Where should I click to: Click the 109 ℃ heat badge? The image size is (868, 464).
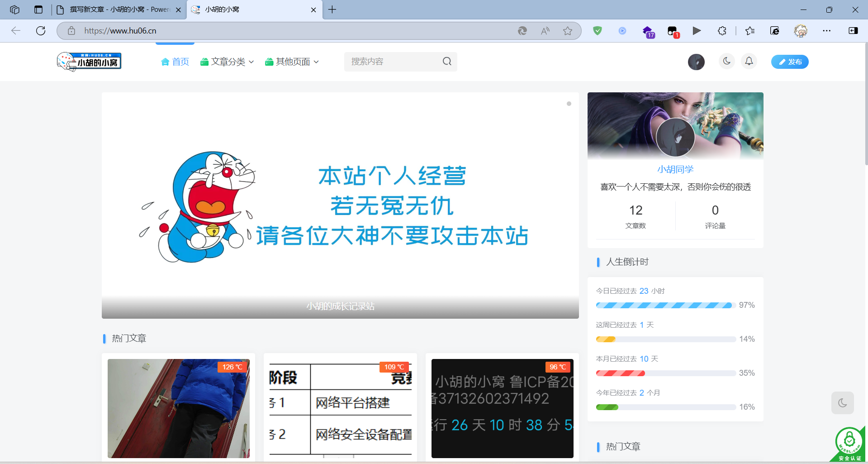[x=394, y=367]
